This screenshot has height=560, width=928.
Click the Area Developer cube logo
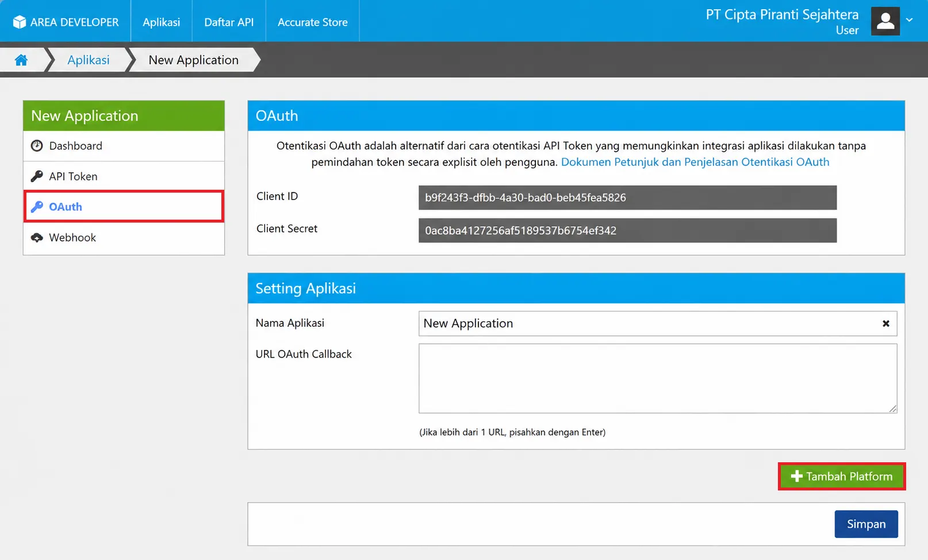[19, 22]
